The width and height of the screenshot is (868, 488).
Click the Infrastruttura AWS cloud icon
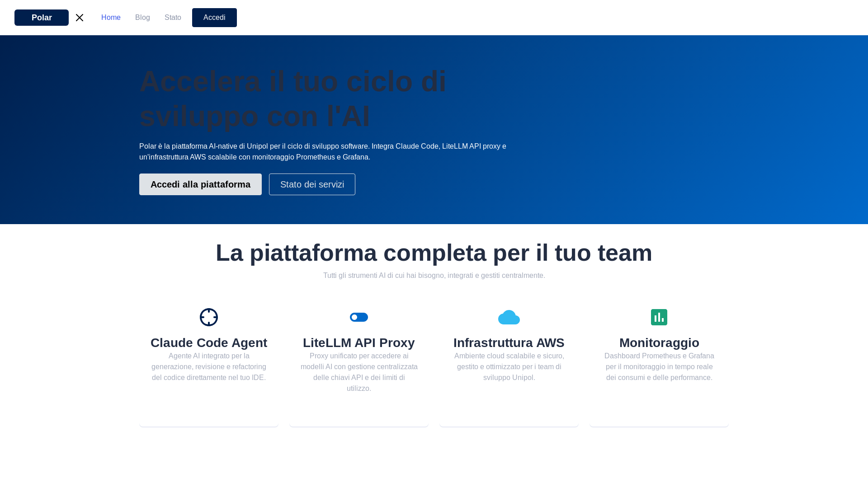[x=509, y=317]
